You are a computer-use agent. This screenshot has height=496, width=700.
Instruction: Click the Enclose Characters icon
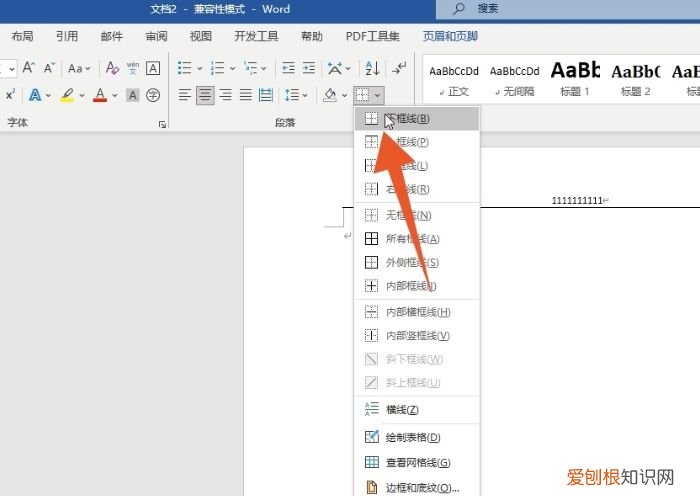pos(153,95)
